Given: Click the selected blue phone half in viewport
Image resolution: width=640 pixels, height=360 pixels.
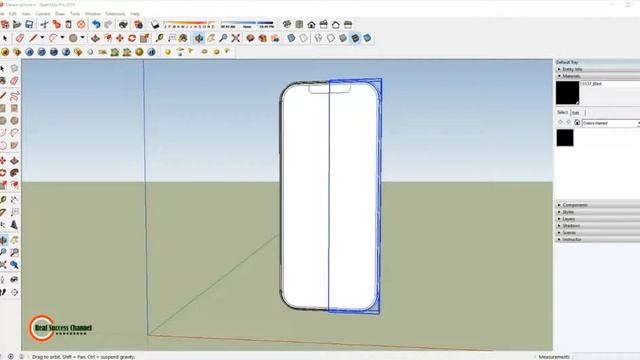Looking at the screenshot, I should 354,196.
